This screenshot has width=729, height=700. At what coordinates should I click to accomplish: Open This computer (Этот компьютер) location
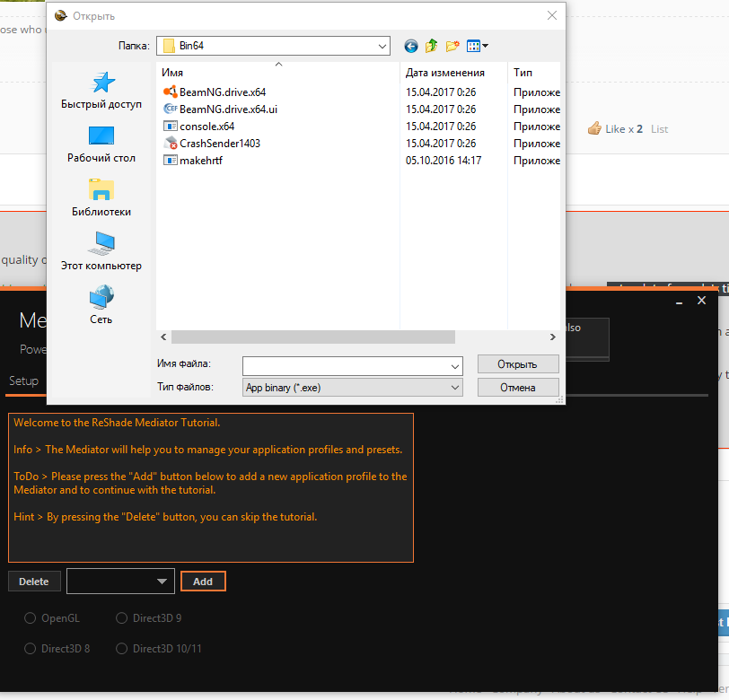(x=101, y=252)
